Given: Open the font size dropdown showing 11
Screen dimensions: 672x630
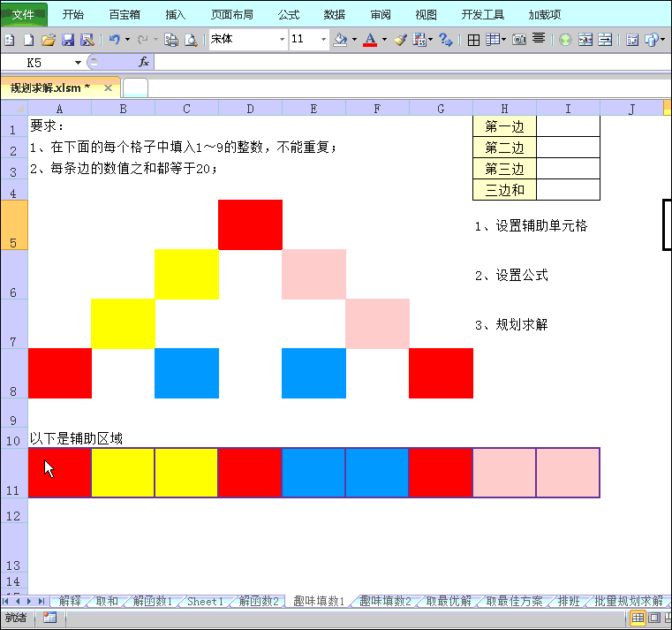Looking at the screenshot, I should click(323, 40).
